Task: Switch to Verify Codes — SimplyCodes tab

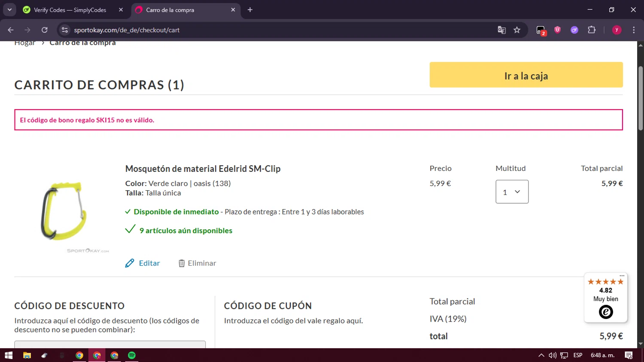Action: pos(70,10)
